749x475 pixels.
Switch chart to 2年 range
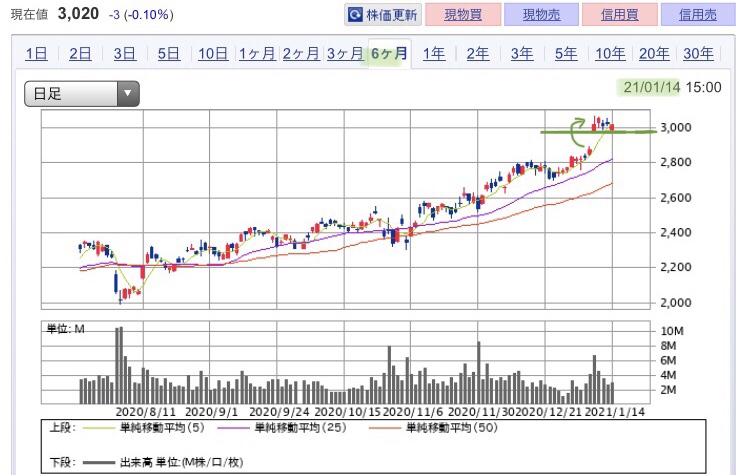point(478,54)
